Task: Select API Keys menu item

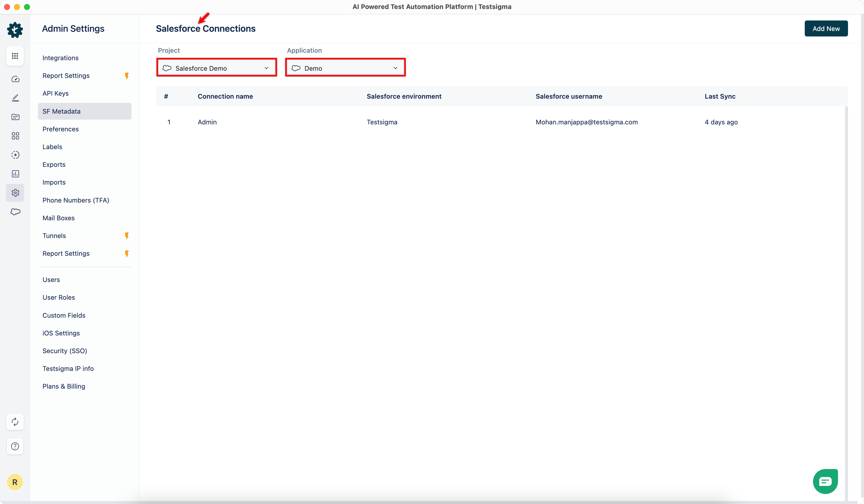Action: click(x=55, y=94)
